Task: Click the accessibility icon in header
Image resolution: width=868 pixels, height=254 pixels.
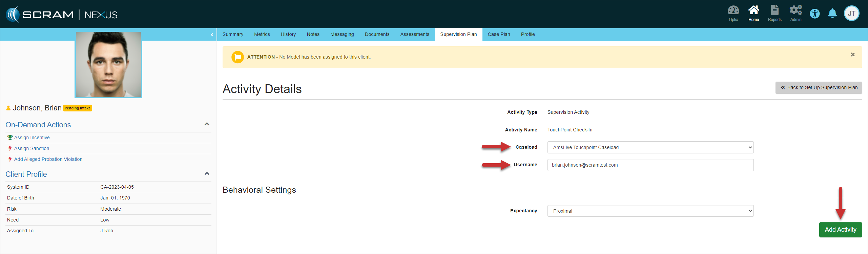Action: tap(814, 14)
